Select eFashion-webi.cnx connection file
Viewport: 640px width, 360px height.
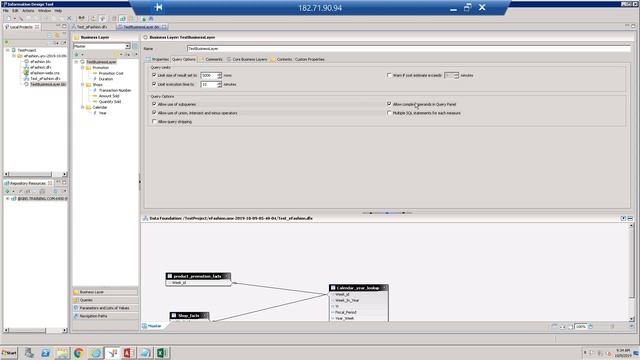pyautogui.click(x=44, y=73)
